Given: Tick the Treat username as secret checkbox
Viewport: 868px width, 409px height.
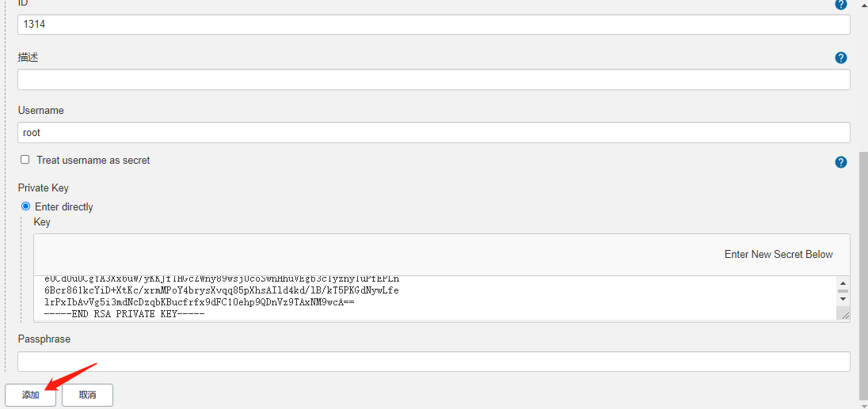Looking at the screenshot, I should click(x=25, y=160).
